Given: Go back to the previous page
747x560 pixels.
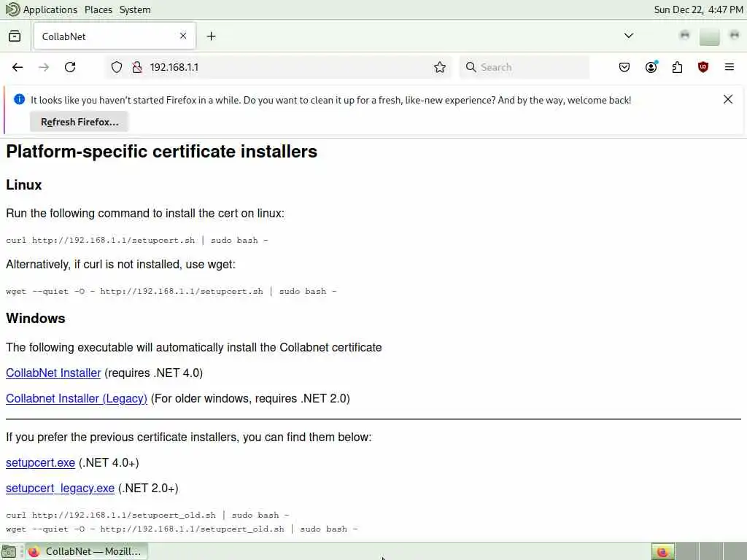Looking at the screenshot, I should point(18,67).
